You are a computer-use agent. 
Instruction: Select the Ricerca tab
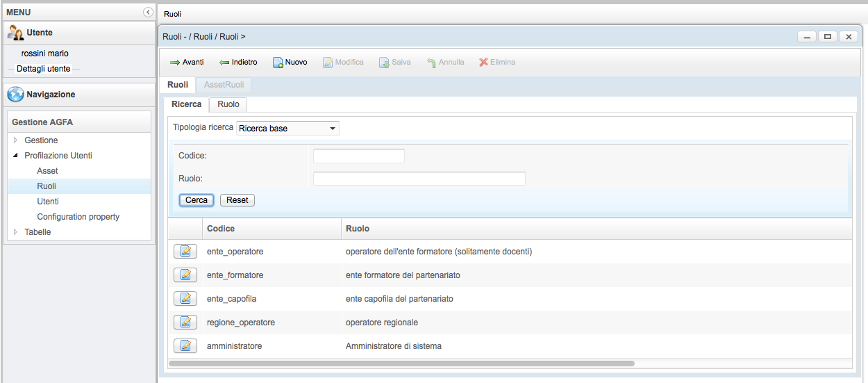(186, 104)
